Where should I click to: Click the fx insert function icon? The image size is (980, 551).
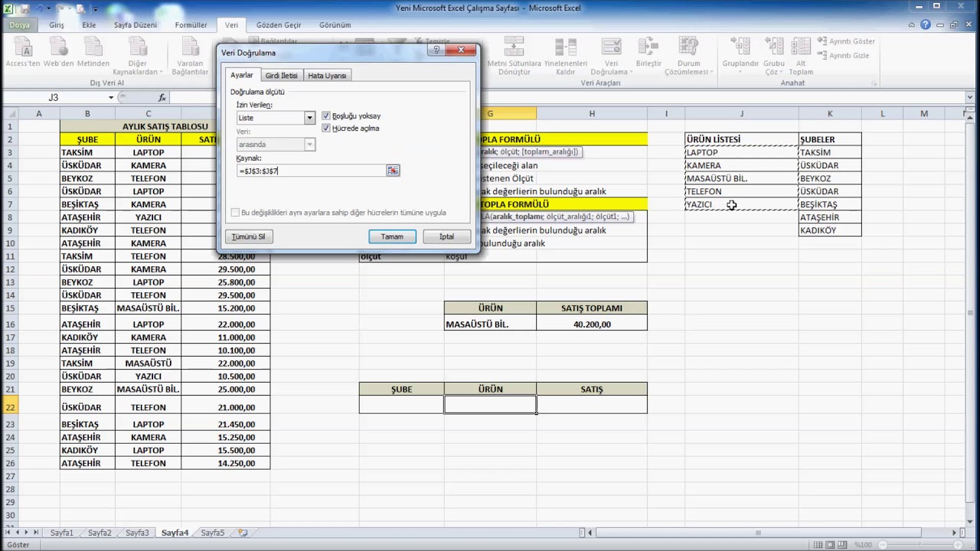coord(162,97)
